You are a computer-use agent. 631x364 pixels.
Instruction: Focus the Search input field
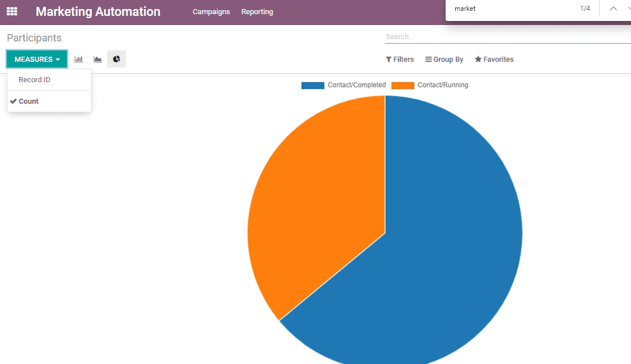pos(507,37)
